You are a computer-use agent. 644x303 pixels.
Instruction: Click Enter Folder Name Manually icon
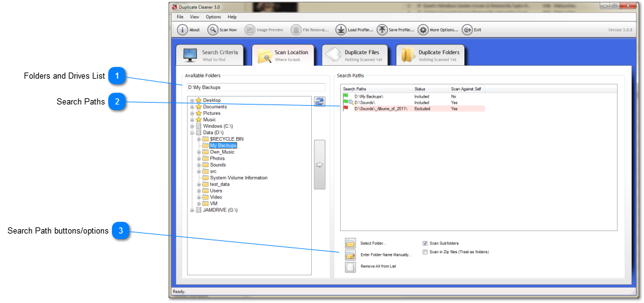[351, 256]
